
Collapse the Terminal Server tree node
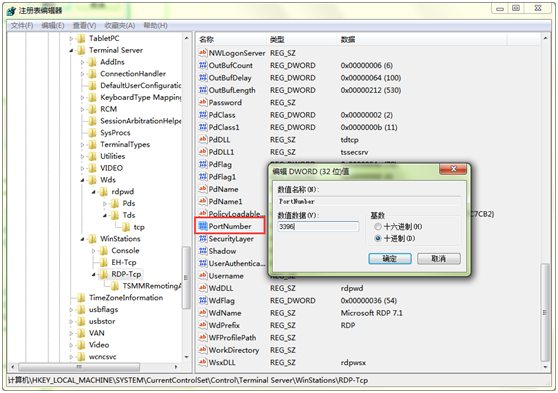click(71, 51)
